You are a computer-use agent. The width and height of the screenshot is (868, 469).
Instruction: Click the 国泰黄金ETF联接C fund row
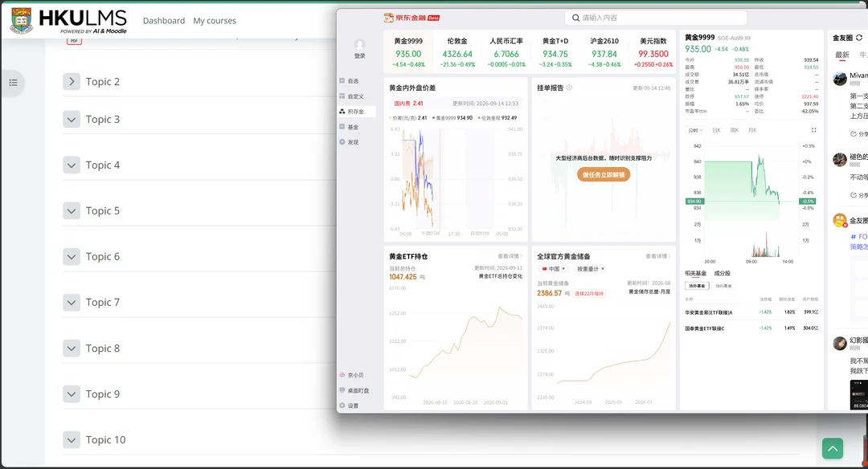(x=751, y=328)
